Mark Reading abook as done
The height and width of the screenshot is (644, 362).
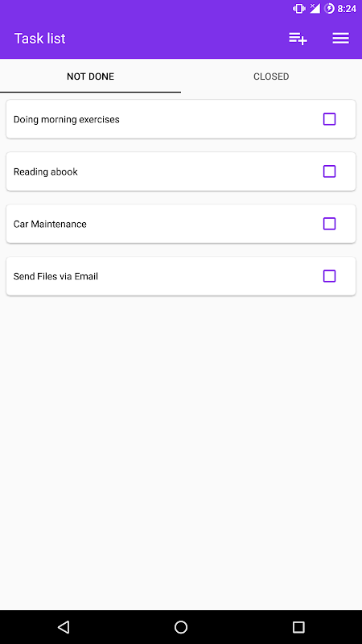tap(330, 171)
